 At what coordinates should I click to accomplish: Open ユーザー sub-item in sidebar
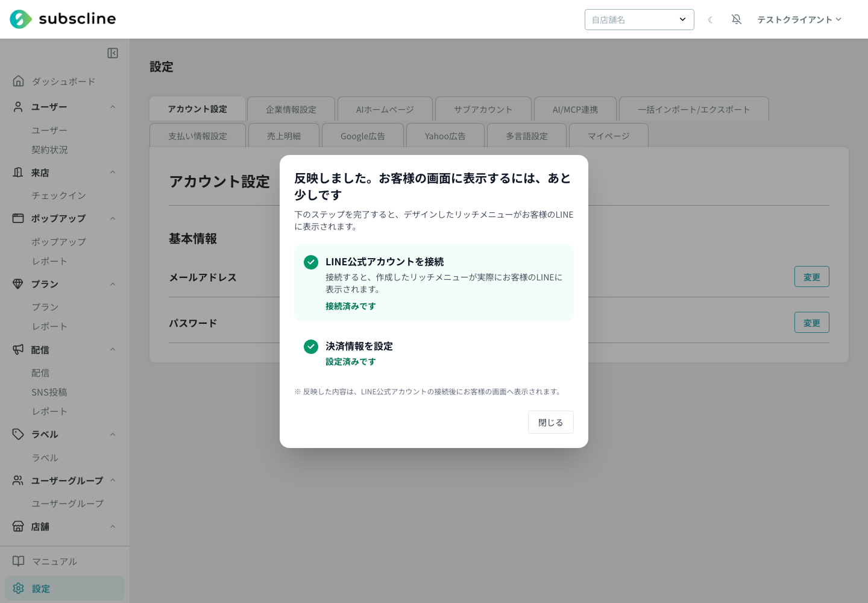click(49, 130)
